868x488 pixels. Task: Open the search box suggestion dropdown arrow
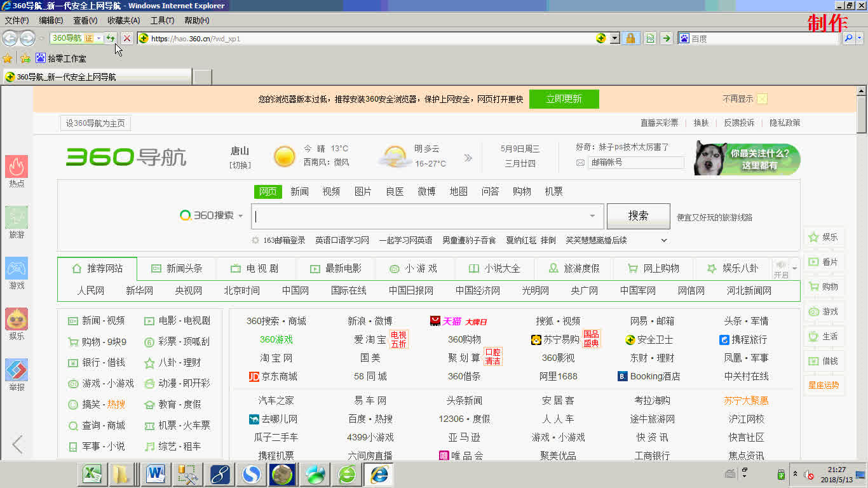pyautogui.click(x=592, y=216)
